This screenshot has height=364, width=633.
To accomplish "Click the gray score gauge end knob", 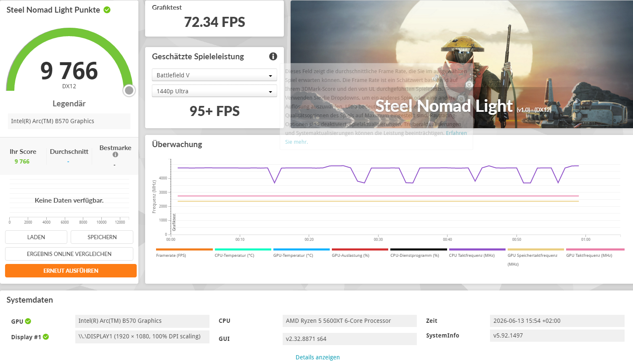I will (x=130, y=90).
